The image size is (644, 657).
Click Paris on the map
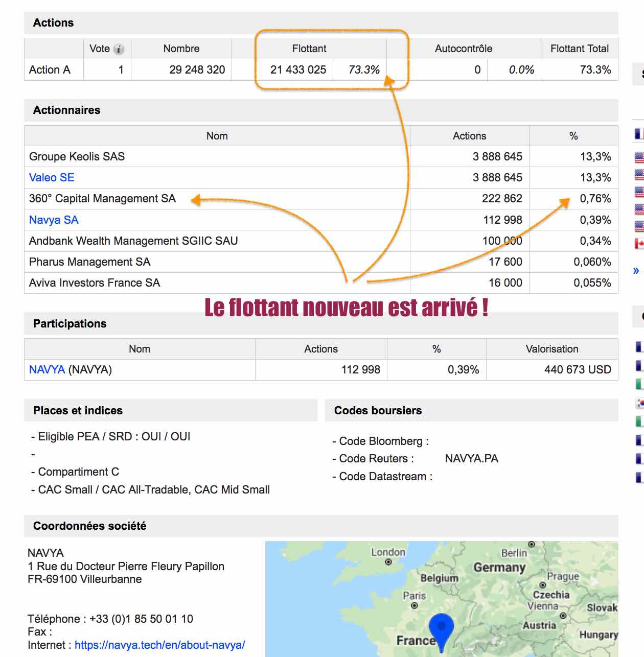pos(415,596)
